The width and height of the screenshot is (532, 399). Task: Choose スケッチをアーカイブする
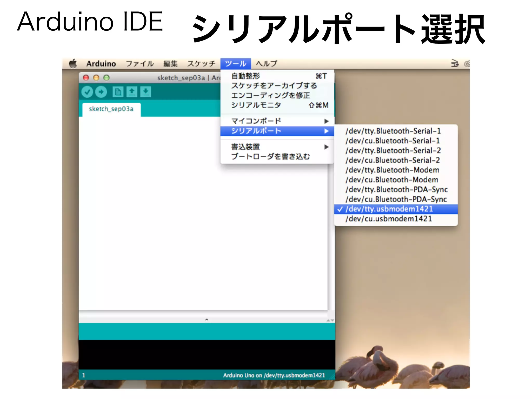coord(277,85)
